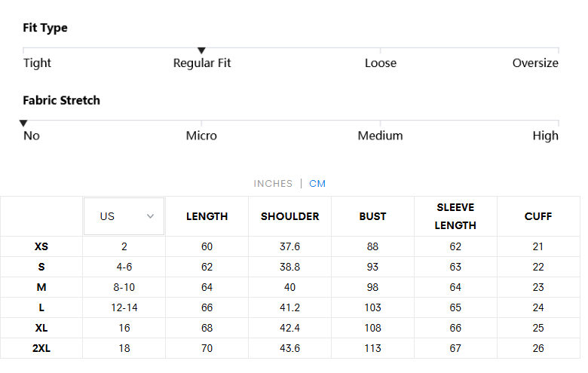Click the CUFF column header
588x373 pixels.
click(x=538, y=216)
